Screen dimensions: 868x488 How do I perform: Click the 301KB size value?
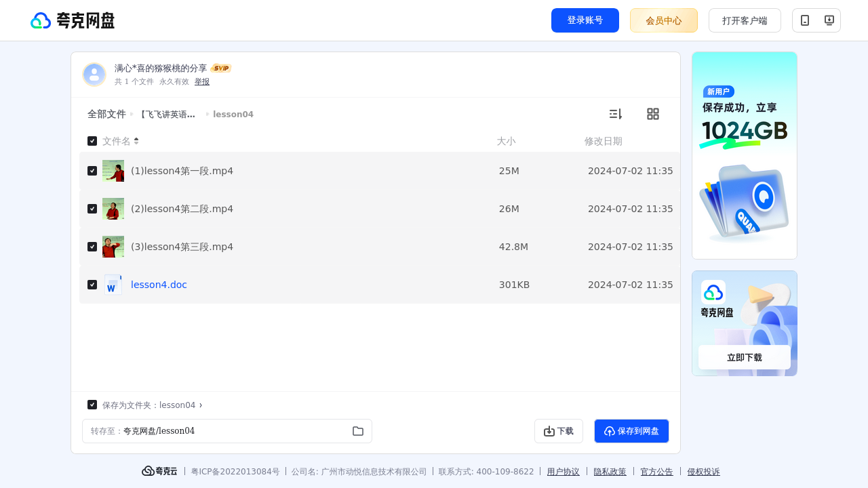[x=514, y=285]
